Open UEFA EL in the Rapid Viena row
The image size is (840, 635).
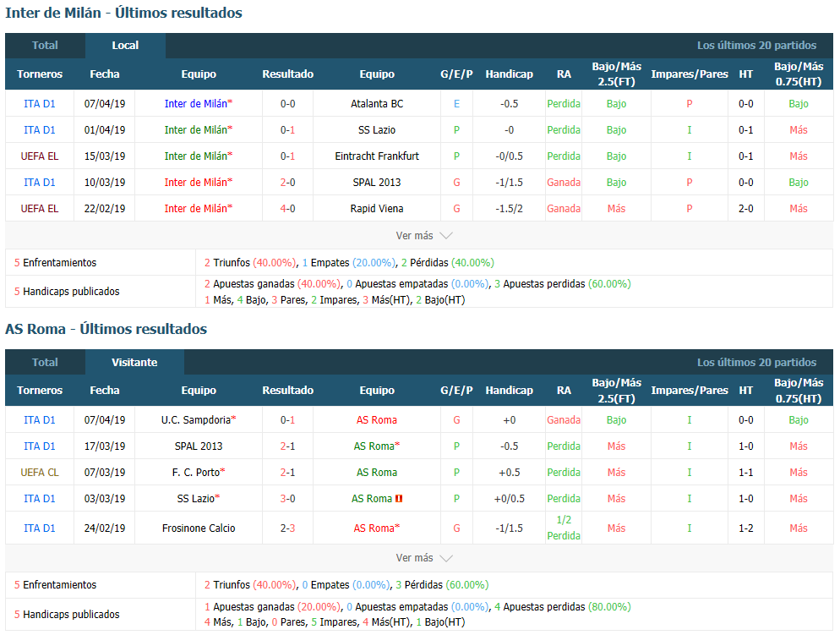pos(40,209)
